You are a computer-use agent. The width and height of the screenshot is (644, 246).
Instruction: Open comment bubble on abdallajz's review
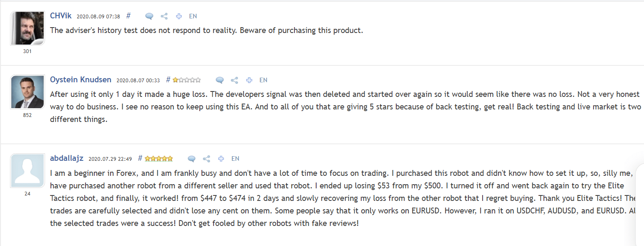coord(192,159)
